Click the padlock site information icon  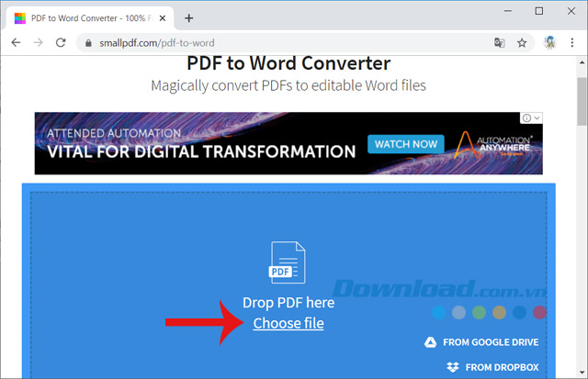(88, 42)
